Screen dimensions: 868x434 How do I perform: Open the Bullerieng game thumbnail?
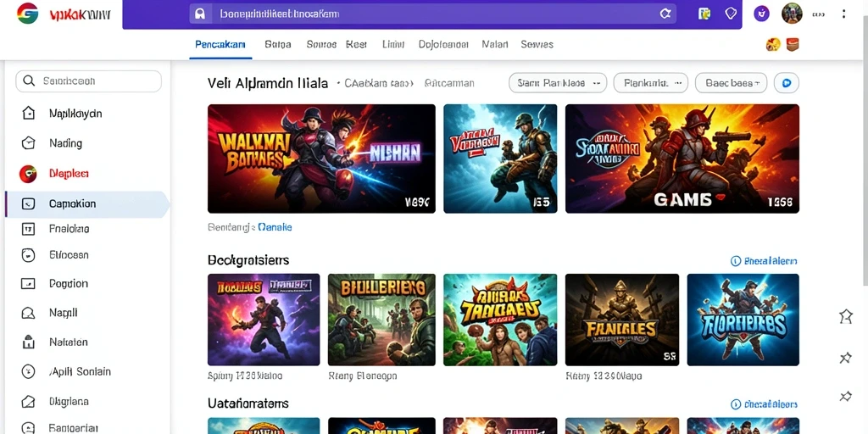pos(381,320)
